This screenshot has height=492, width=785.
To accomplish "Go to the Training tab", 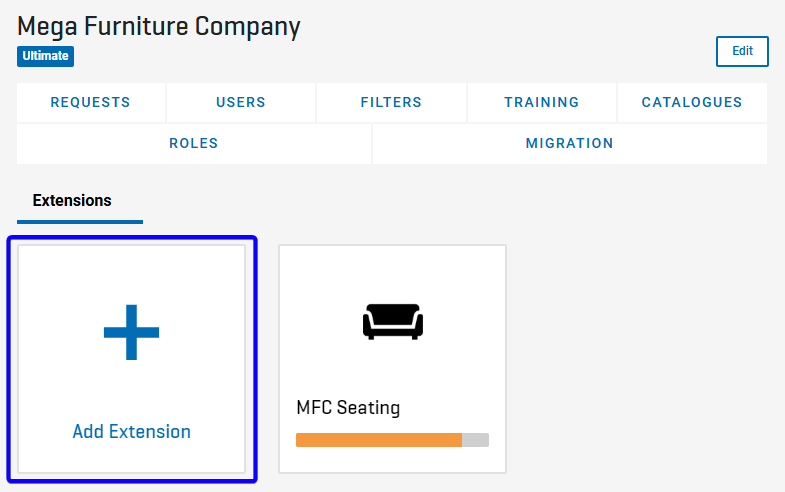I will point(542,103).
